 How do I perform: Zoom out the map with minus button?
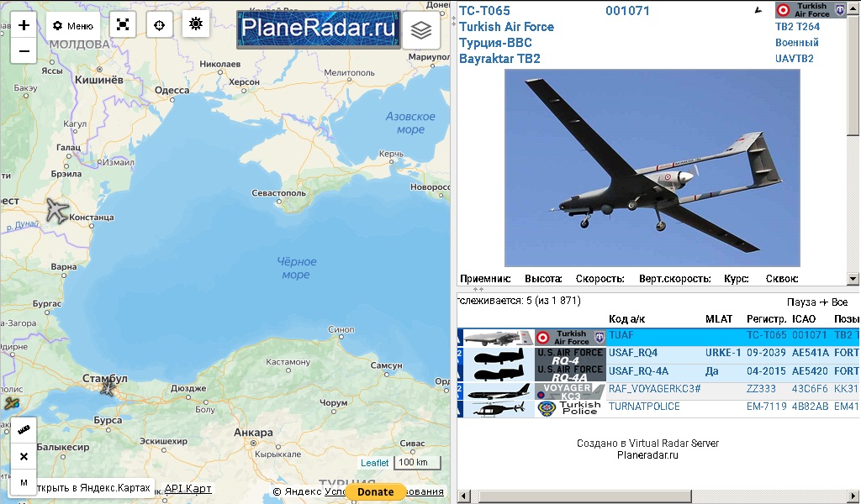click(24, 51)
